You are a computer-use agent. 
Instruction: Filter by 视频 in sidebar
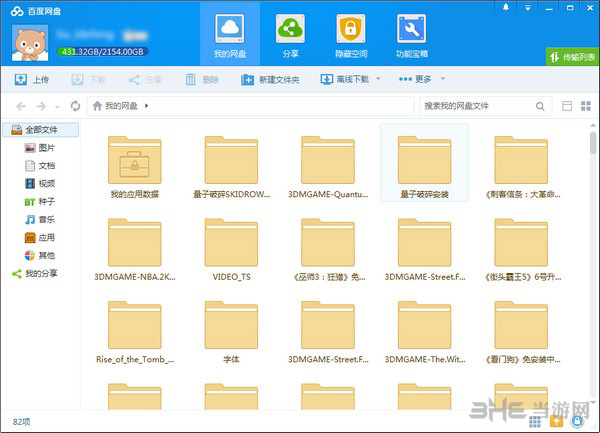tap(40, 184)
